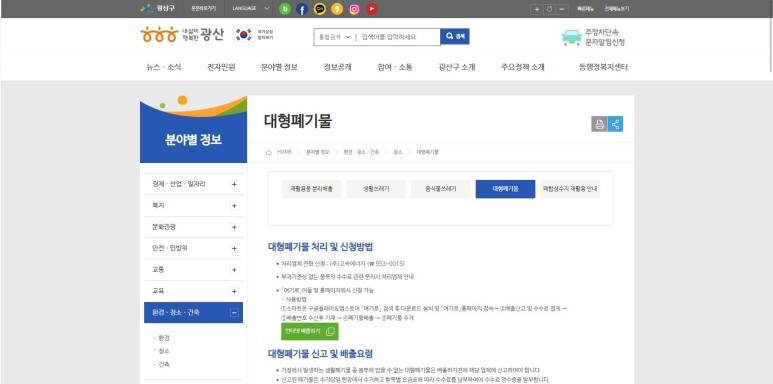
Task: Open the 전자민원 main menu
Action: tap(221, 68)
